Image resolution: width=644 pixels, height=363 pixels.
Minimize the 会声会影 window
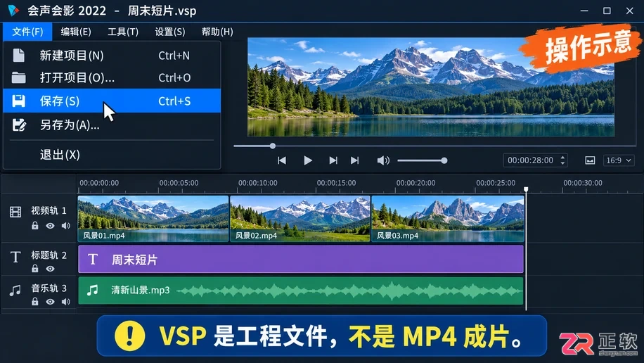[584, 11]
